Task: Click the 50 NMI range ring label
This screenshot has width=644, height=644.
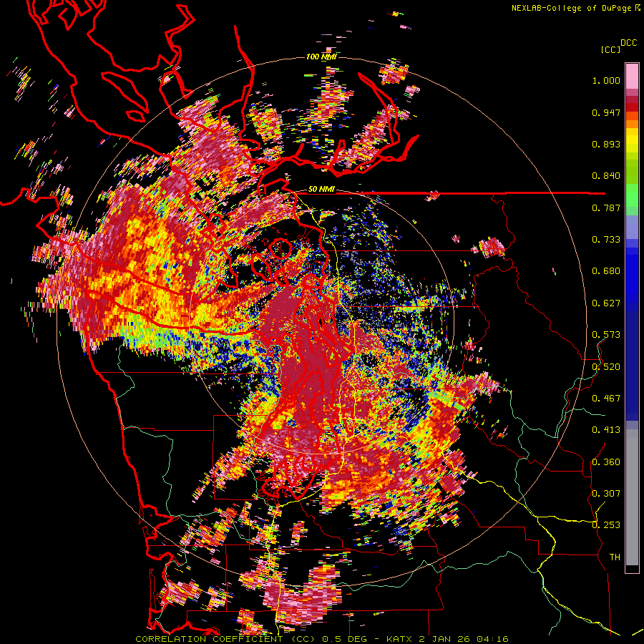Action: (x=321, y=190)
